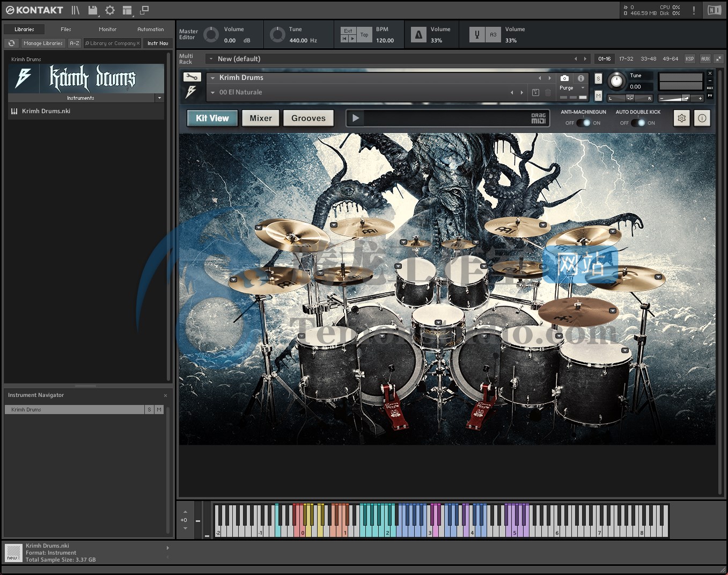
Task: Toggle the Auto Double Kick switch
Action: point(638,123)
